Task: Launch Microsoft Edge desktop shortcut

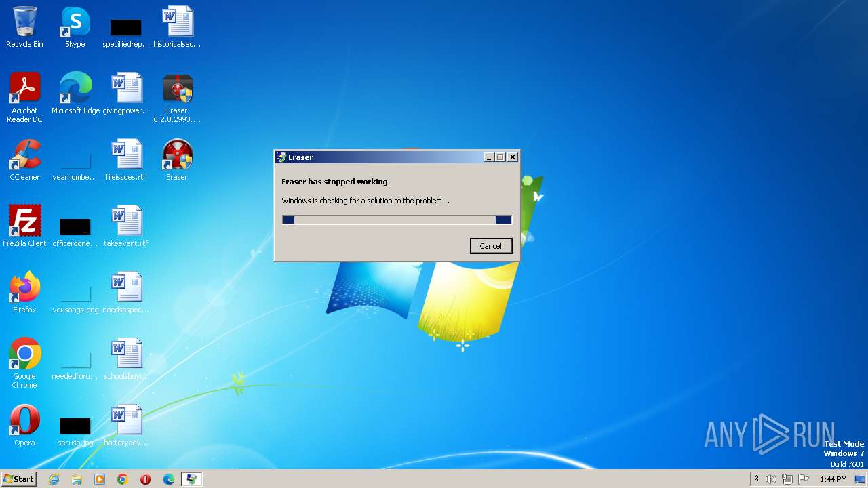Action: (x=75, y=94)
